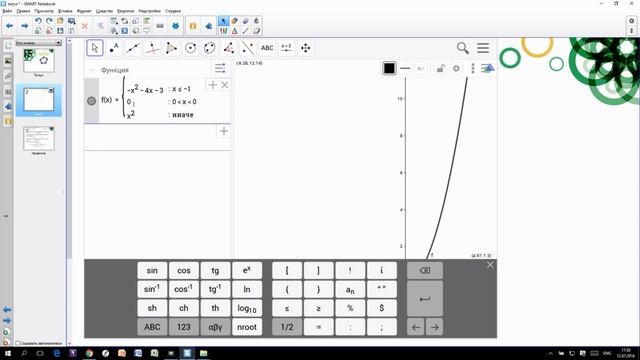Delete selection with the red X icon

pos(84,27)
